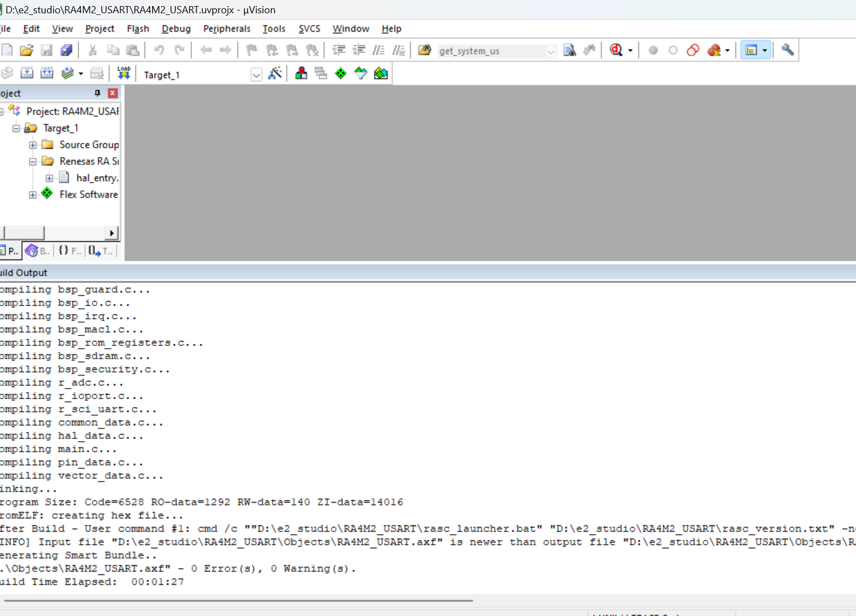Open Find in Files binoculars icon
The height and width of the screenshot is (616, 856).
click(x=569, y=50)
